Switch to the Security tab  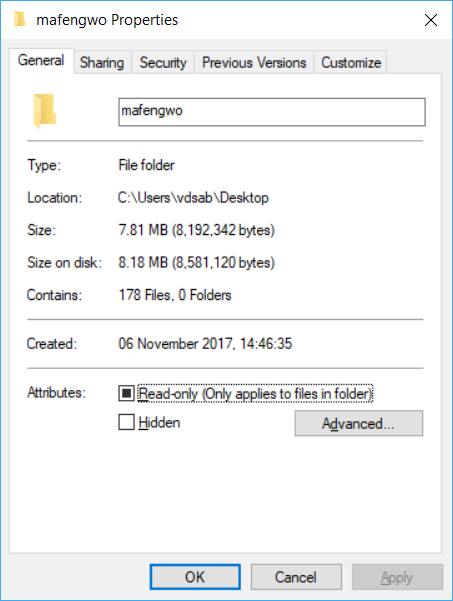[x=163, y=62]
